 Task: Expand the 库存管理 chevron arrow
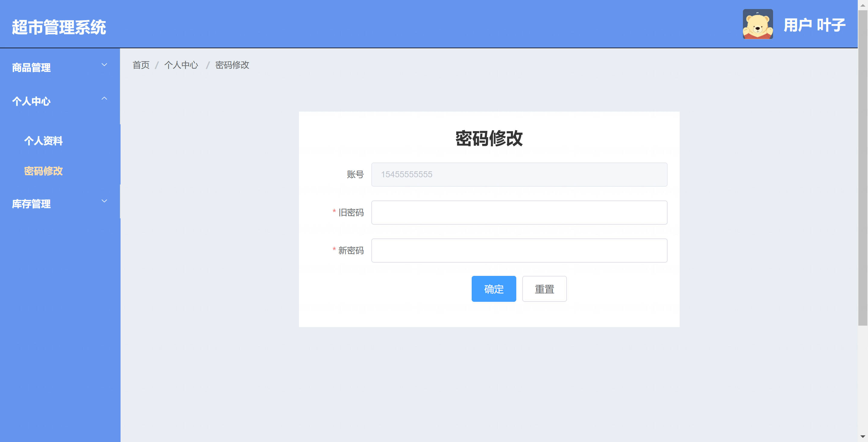105,201
